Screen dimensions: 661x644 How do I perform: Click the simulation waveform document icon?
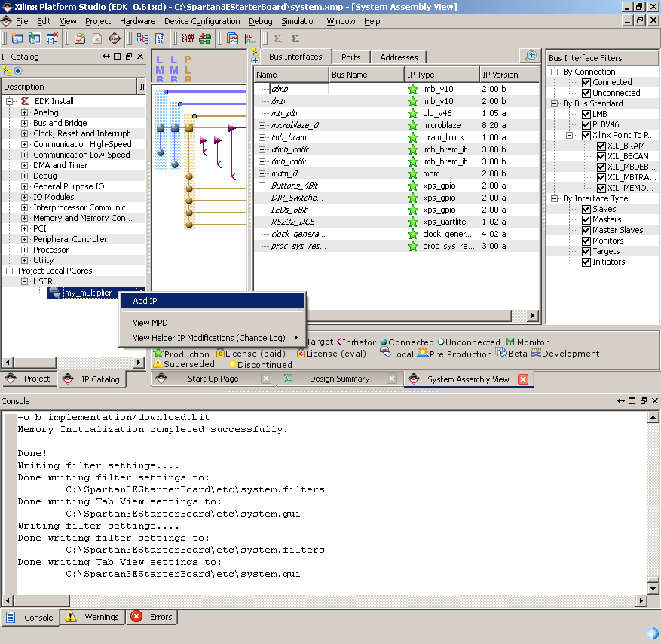[x=232, y=38]
